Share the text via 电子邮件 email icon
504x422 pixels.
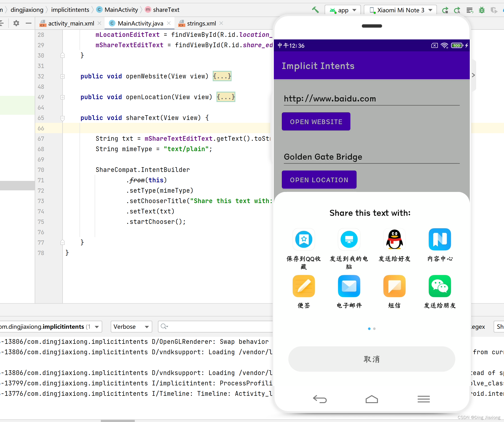[x=349, y=286]
